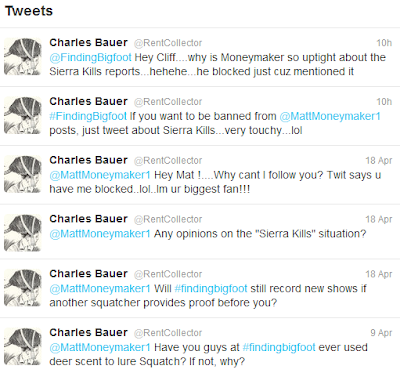Click @MattMoneymaker1 in the biggest fan tweet
The height and width of the screenshot is (373, 400).
point(100,175)
